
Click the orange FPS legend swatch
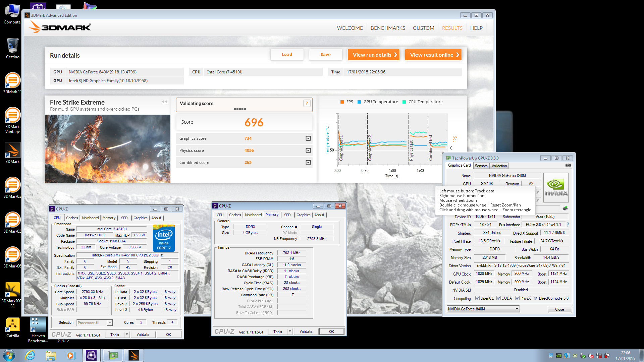point(342,102)
